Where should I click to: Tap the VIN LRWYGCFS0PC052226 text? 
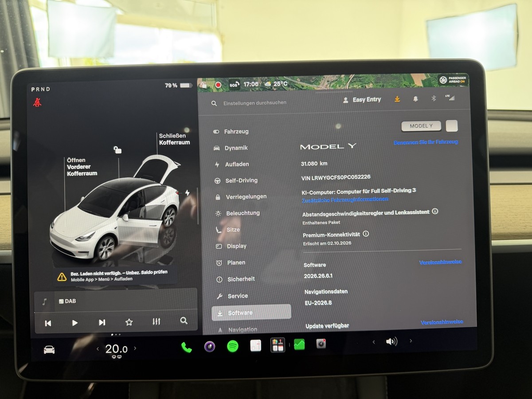pos(336,177)
